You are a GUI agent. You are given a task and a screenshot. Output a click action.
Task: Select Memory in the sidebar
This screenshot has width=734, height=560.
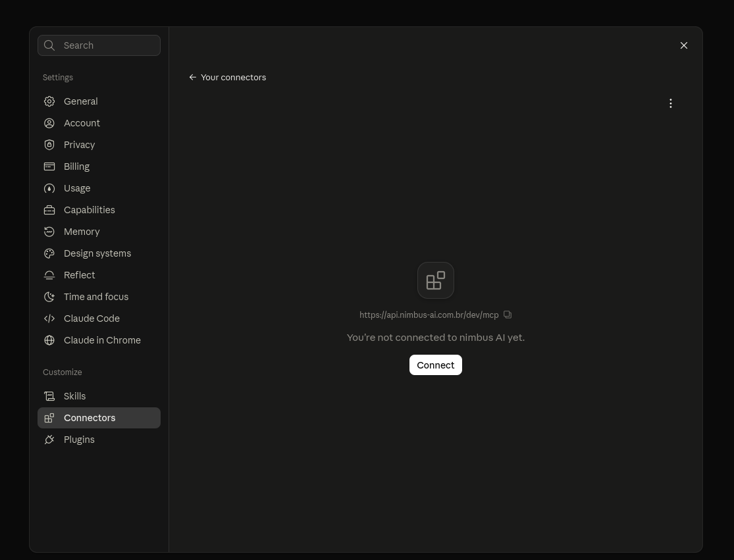click(x=99, y=232)
